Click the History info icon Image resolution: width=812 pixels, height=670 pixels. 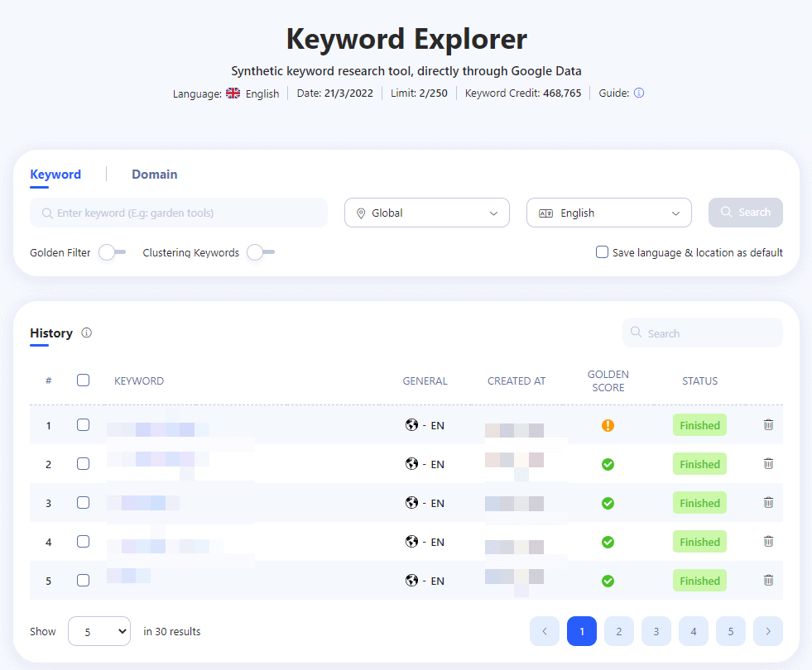[86, 333]
